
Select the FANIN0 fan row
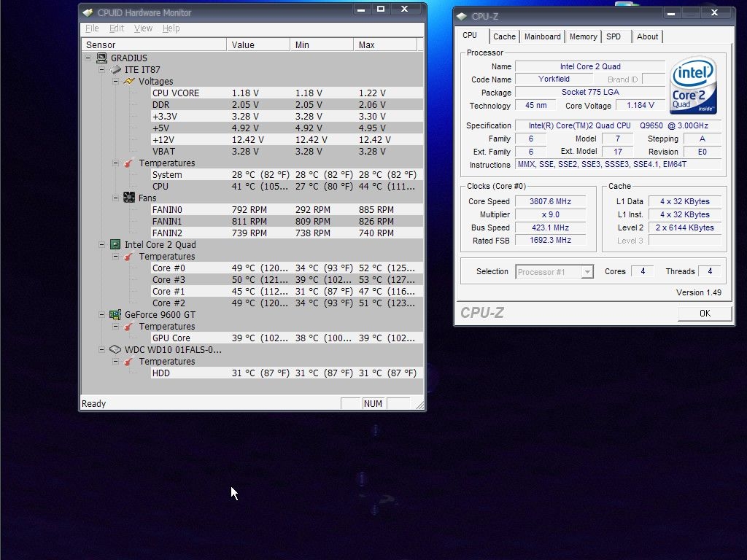point(286,209)
